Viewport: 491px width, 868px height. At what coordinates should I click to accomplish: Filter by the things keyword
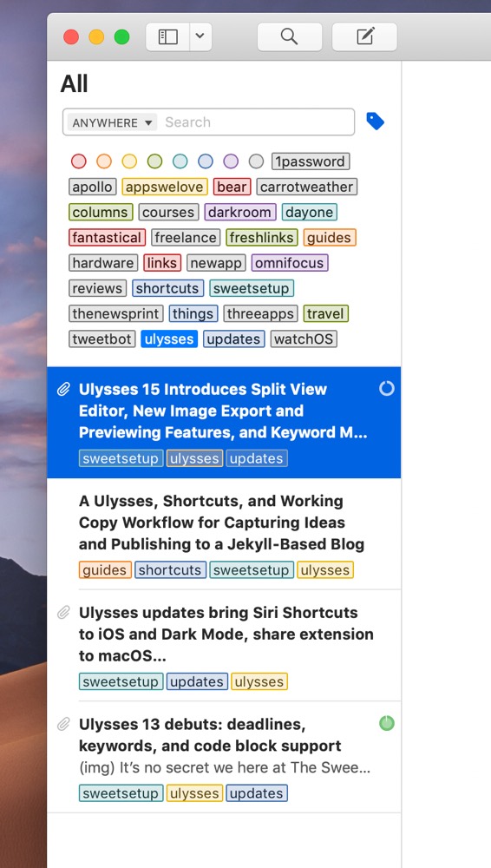[x=193, y=314]
